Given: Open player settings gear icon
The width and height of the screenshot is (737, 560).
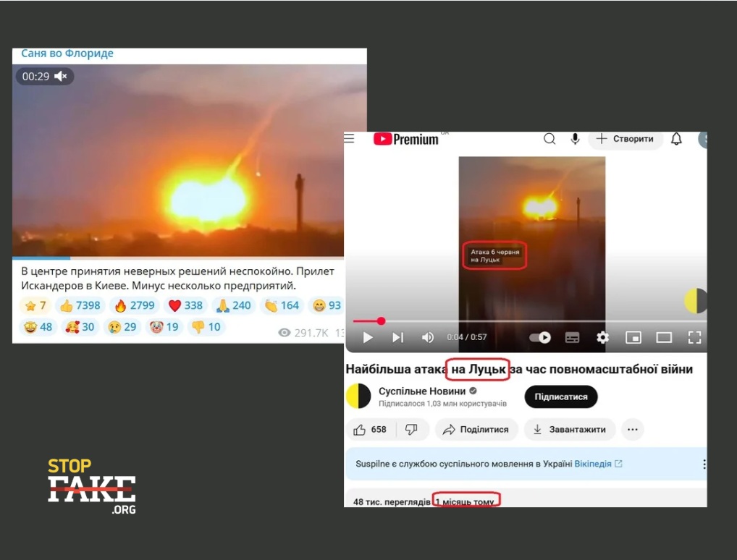Looking at the screenshot, I should [602, 337].
